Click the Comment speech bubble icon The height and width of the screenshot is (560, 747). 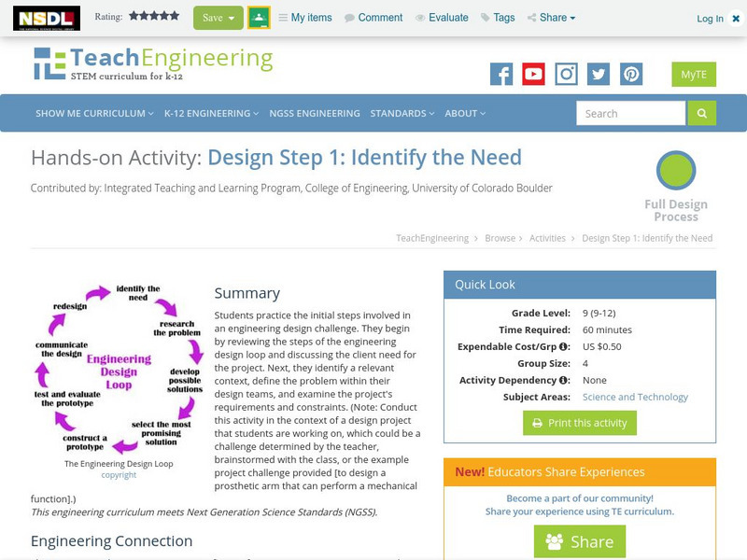coord(349,17)
